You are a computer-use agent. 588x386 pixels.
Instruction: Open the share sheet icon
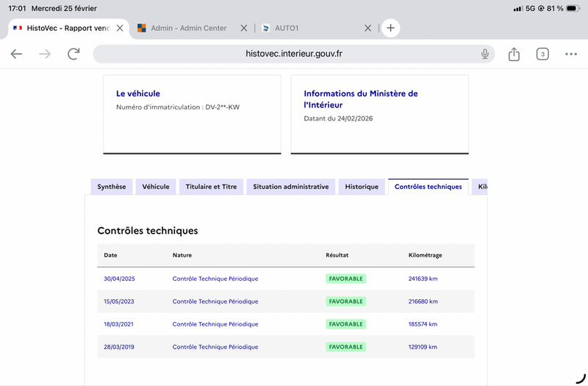pos(514,54)
